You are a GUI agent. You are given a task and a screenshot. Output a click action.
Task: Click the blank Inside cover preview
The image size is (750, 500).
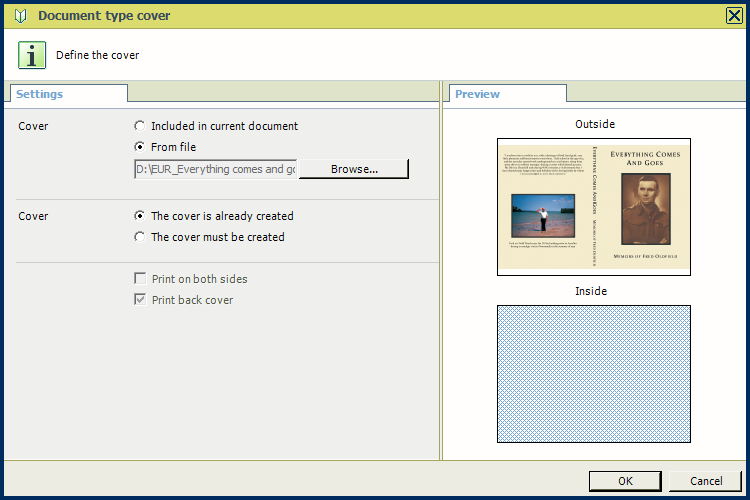[x=594, y=373]
